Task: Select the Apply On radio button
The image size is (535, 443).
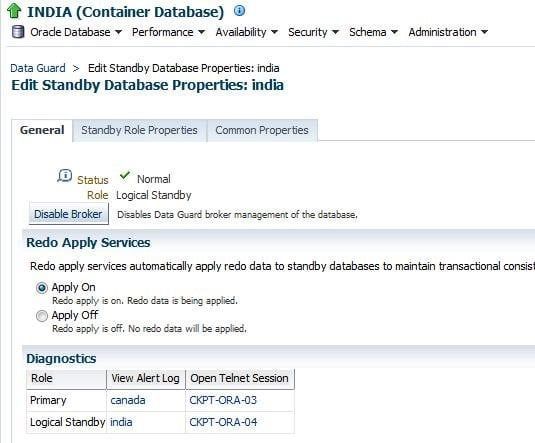Action: pos(42,288)
